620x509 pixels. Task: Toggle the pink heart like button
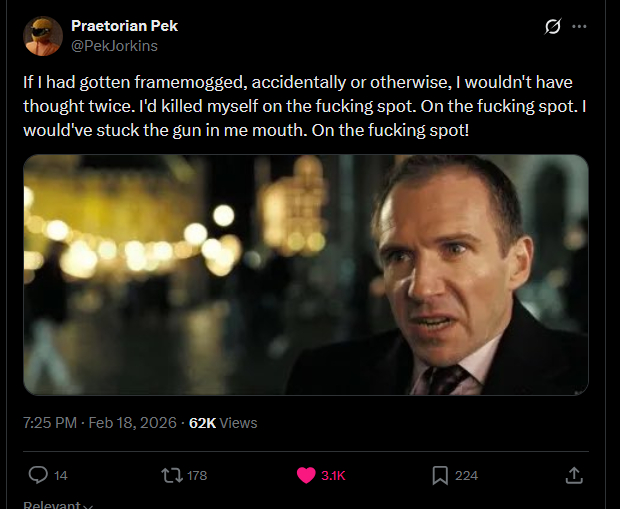point(306,475)
